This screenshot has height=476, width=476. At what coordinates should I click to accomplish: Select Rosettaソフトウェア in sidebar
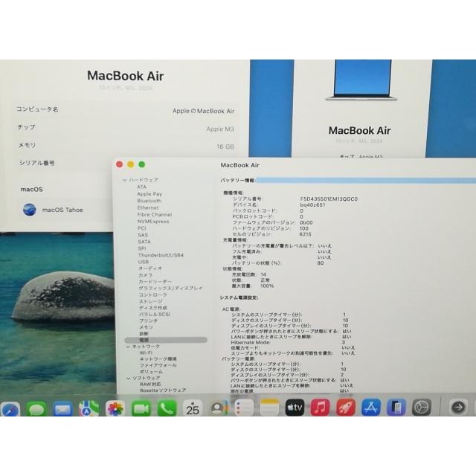(x=163, y=390)
